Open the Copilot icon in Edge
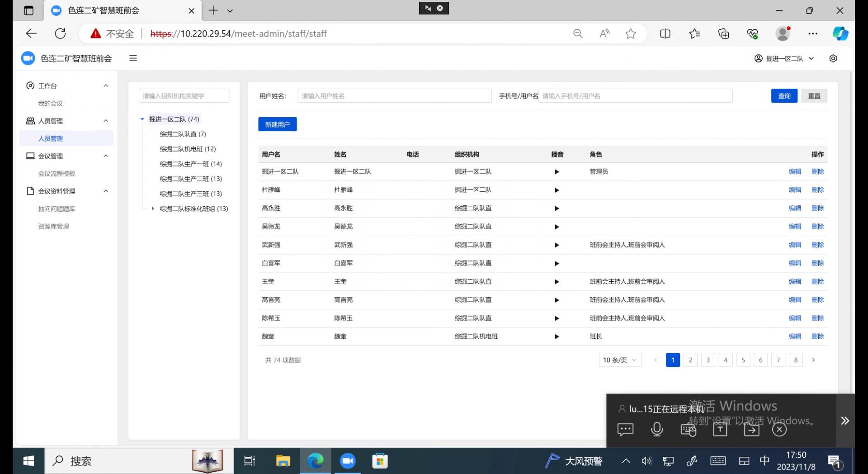 coord(840,33)
